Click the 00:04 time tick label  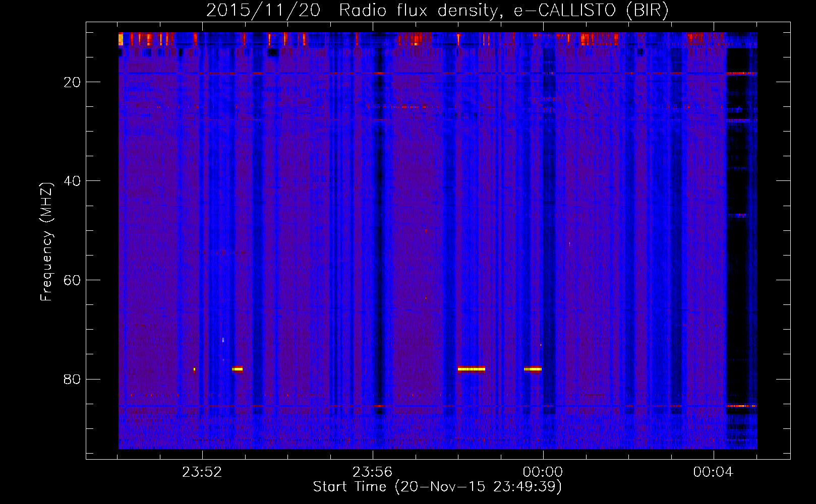coord(713,472)
